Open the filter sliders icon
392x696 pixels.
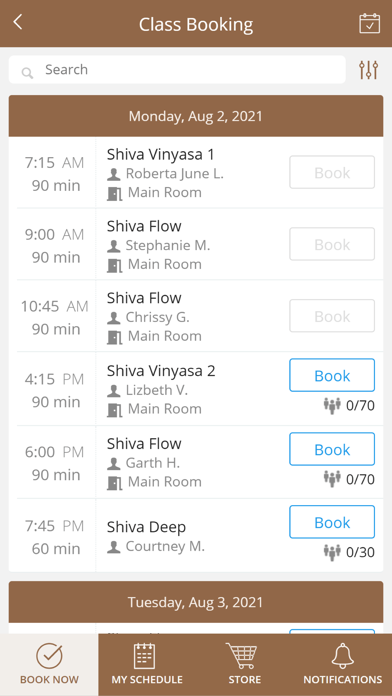(368, 70)
